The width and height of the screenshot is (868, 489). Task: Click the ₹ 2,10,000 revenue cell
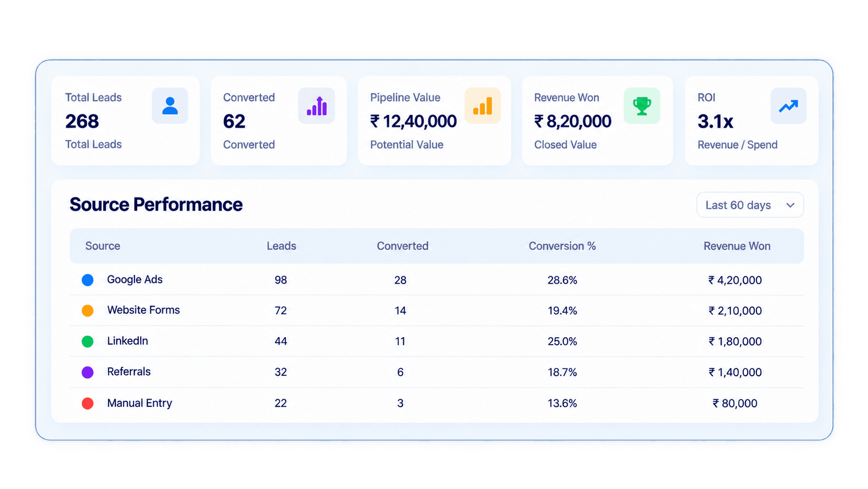click(735, 311)
